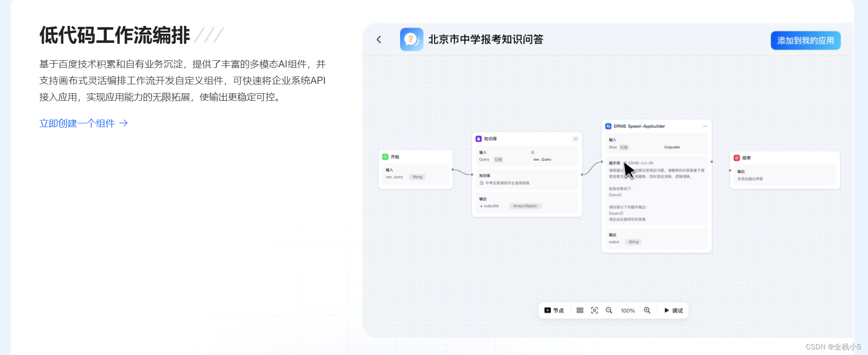The width and height of the screenshot is (868, 355).
Task: Click 添加到我的应用 button
Action: (805, 40)
